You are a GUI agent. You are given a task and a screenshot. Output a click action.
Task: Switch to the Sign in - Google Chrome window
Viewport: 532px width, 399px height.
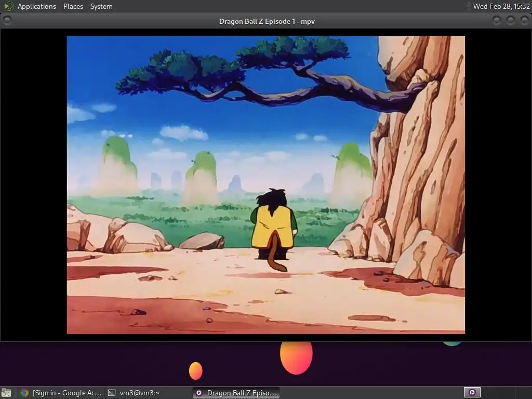click(61, 393)
